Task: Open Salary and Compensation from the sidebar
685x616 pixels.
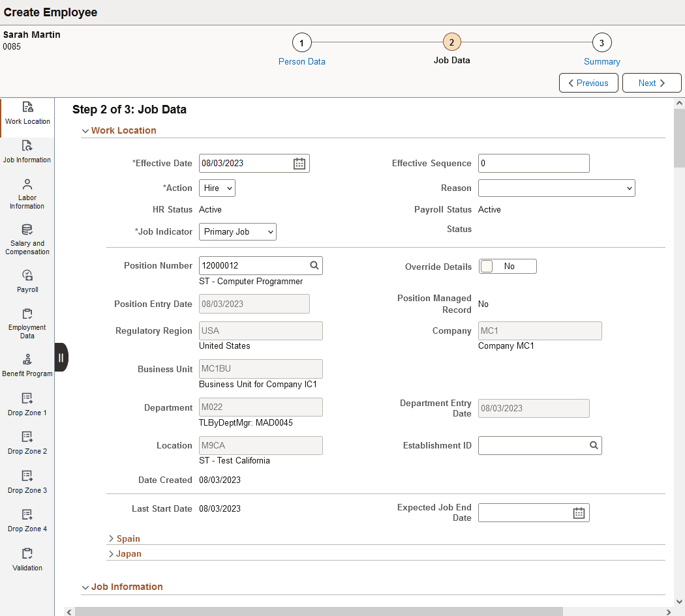Action: [27, 236]
